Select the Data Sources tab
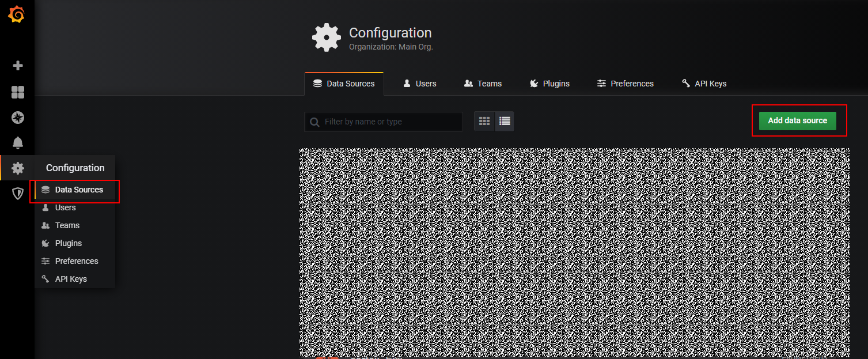The image size is (868, 359). click(344, 84)
